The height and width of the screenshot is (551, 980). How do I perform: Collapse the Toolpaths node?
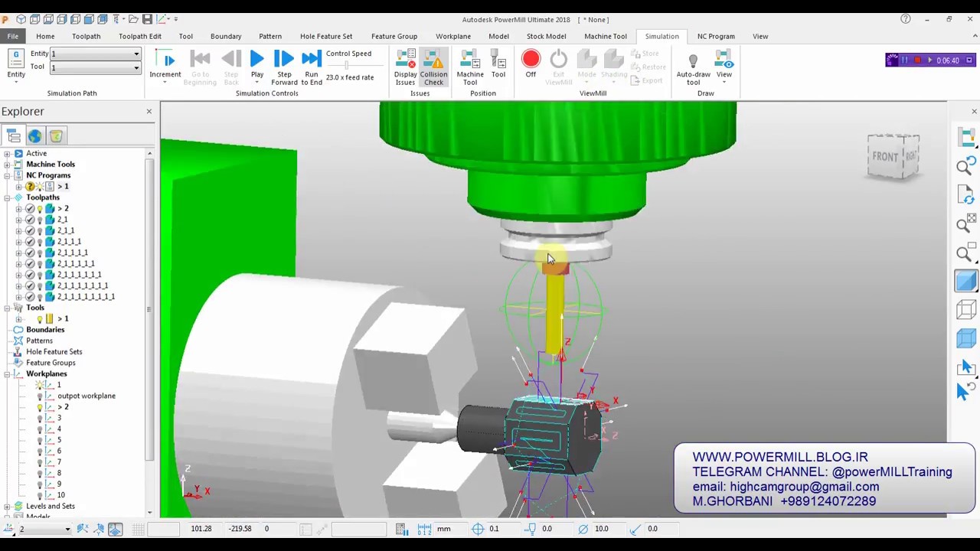tap(7, 197)
